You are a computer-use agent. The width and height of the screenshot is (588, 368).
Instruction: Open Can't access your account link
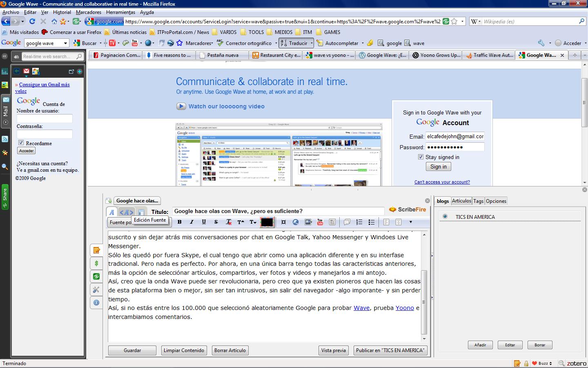click(x=442, y=182)
